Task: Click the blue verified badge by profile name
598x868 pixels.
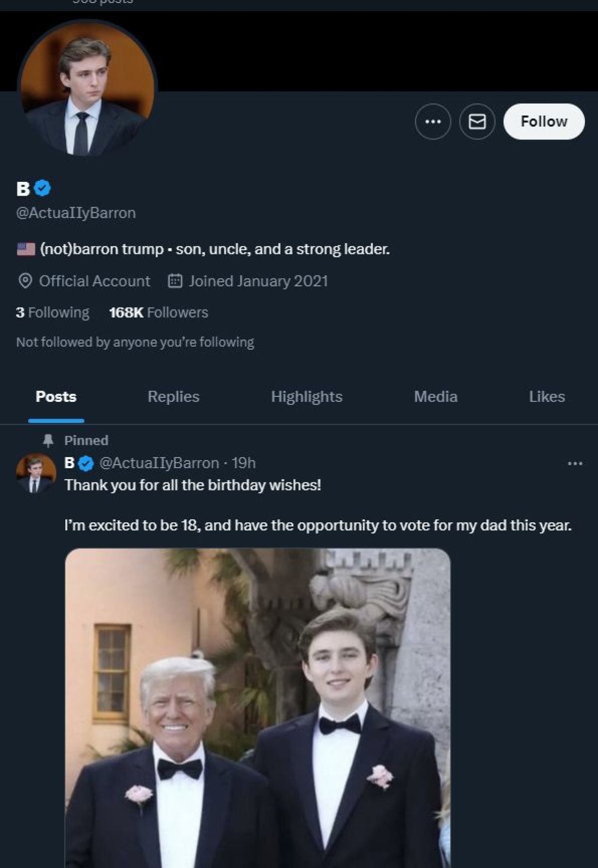Action: [43, 188]
